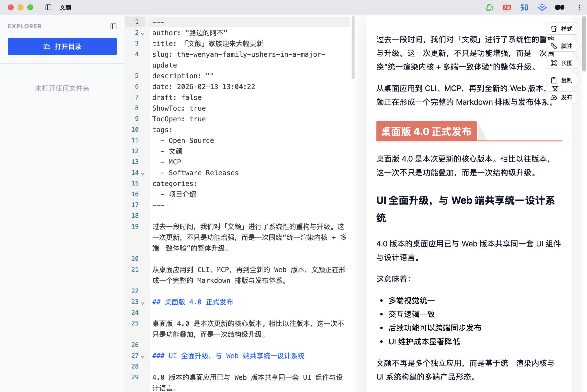The width and height of the screenshot is (587, 392).
Task: Click the editor pane vertical scrollbar
Action: [353, 47]
